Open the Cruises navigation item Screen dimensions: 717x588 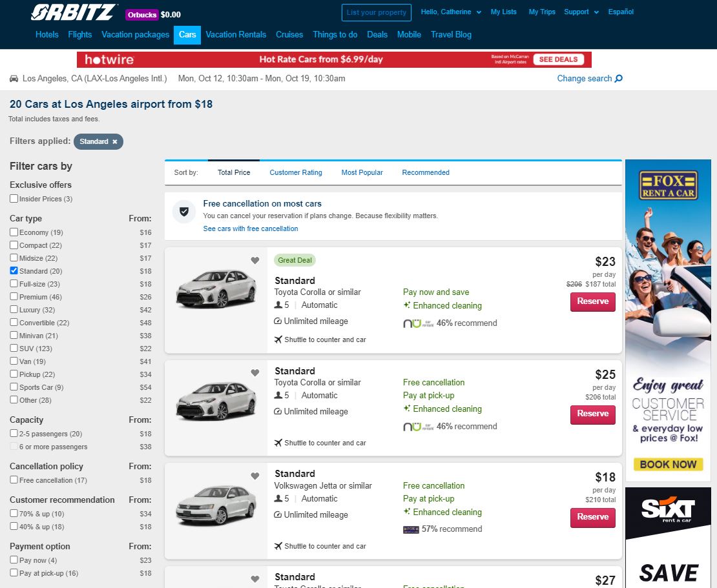tap(289, 35)
